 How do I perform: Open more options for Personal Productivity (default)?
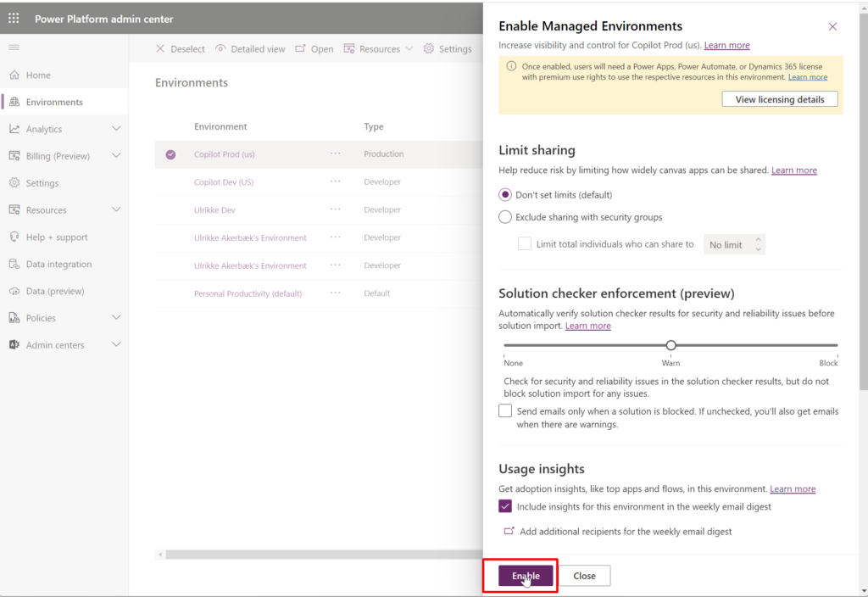(336, 293)
